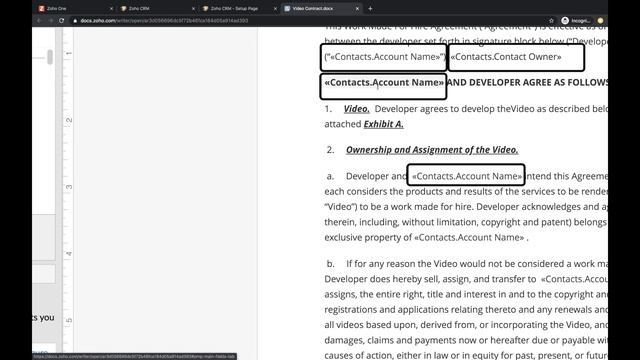This screenshot has width=640, height=360.
Task: Open a new browser tab with plus button
Action: (x=370, y=9)
